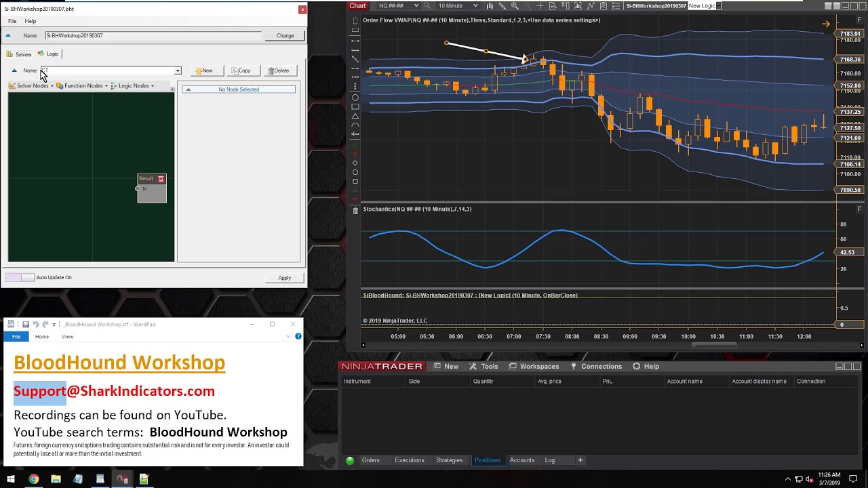Select the red Triangle Down marker tool
868x488 pixels.
pos(355,200)
